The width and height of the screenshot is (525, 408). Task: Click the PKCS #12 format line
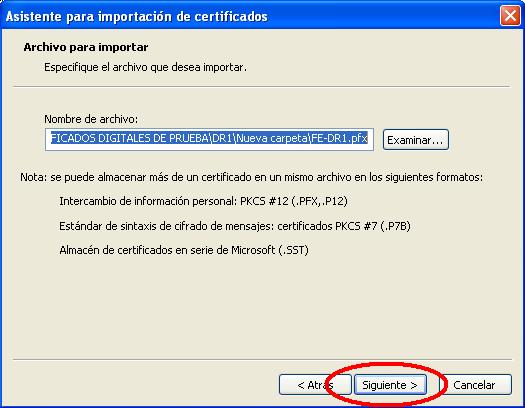point(204,201)
